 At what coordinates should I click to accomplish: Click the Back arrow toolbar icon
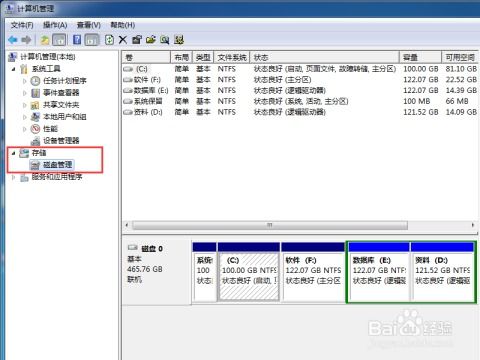pos(13,40)
